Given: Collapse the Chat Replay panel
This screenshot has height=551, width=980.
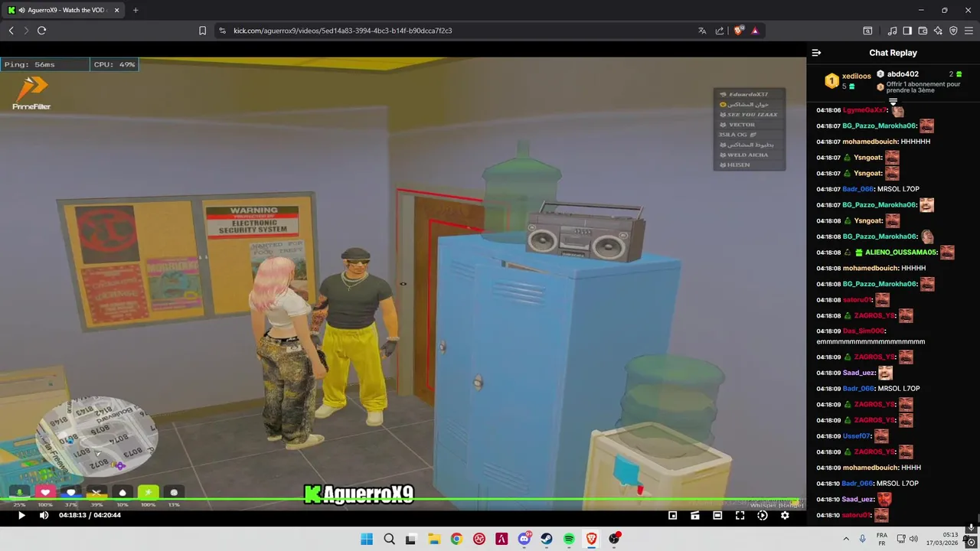Looking at the screenshot, I should 816,53.
